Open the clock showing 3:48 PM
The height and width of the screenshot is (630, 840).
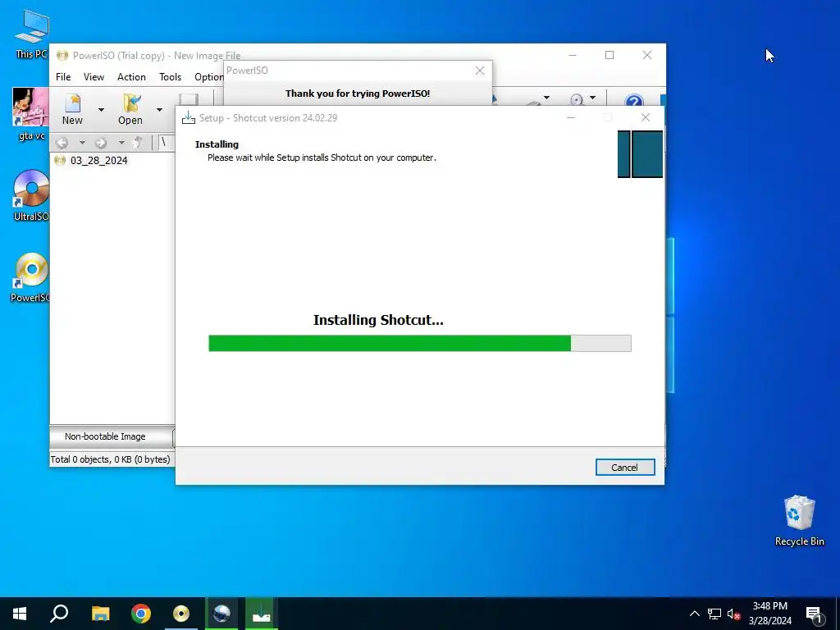[769, 614]
